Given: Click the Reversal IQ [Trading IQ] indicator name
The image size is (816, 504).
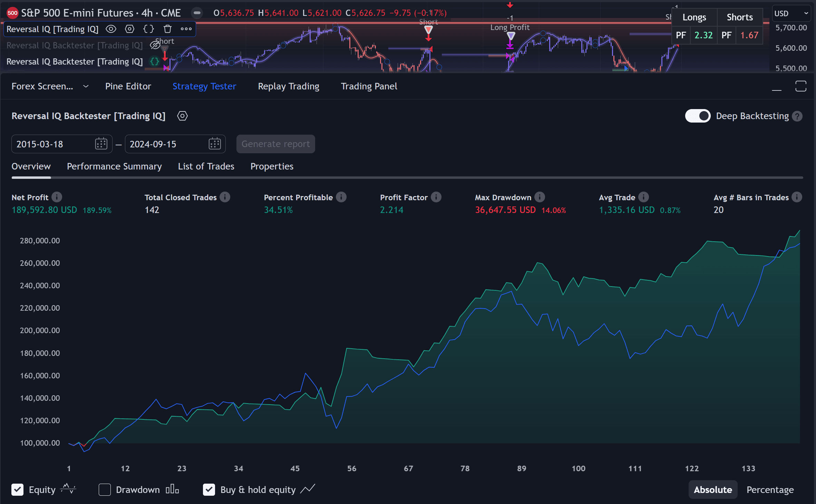Looking at the screenshot, I should tap(52, 29).
